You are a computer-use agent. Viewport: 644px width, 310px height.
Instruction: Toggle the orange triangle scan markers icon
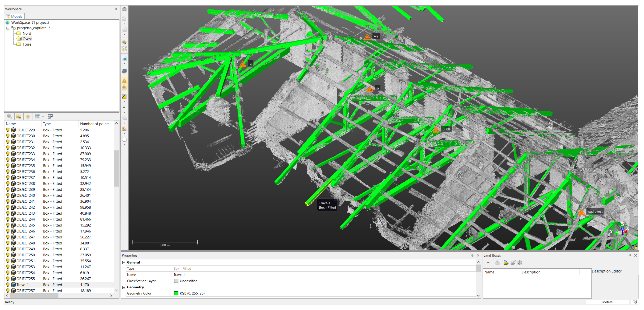[x=124, y=80]
